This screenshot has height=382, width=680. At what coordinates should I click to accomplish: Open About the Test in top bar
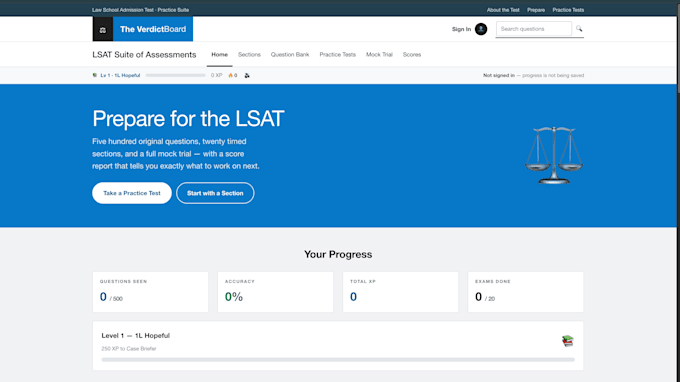[503, 10]
